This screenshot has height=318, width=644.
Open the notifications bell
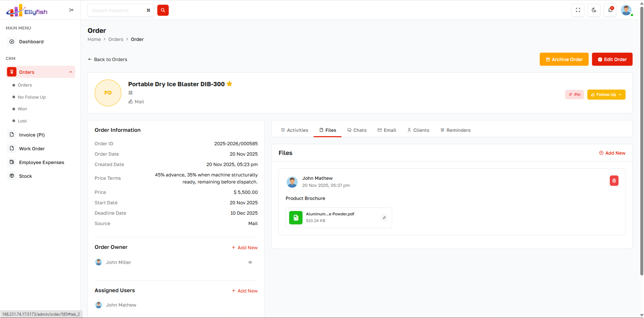click(x=610, y=10)
